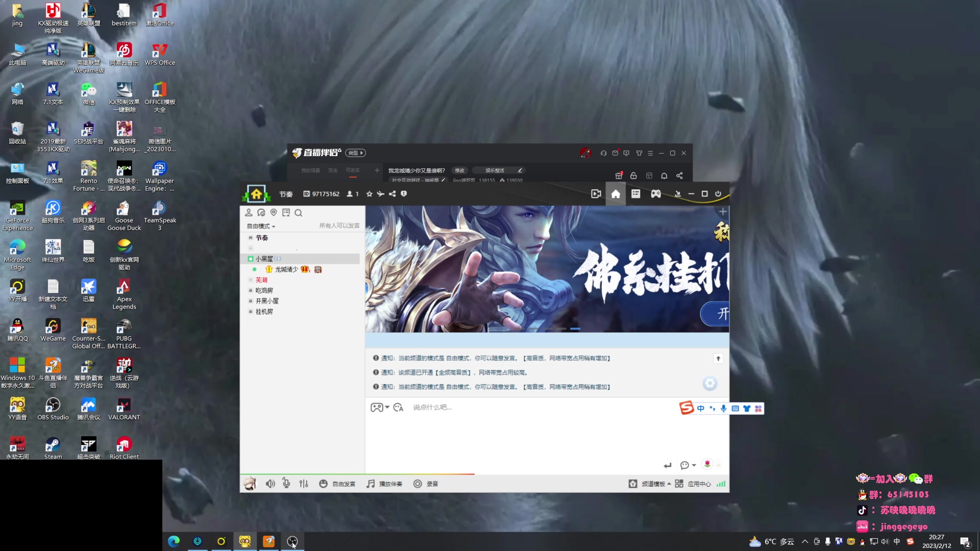Open the channel notice board icon in sidebar
Screen dimensions: 980x551
click(286, 213)
